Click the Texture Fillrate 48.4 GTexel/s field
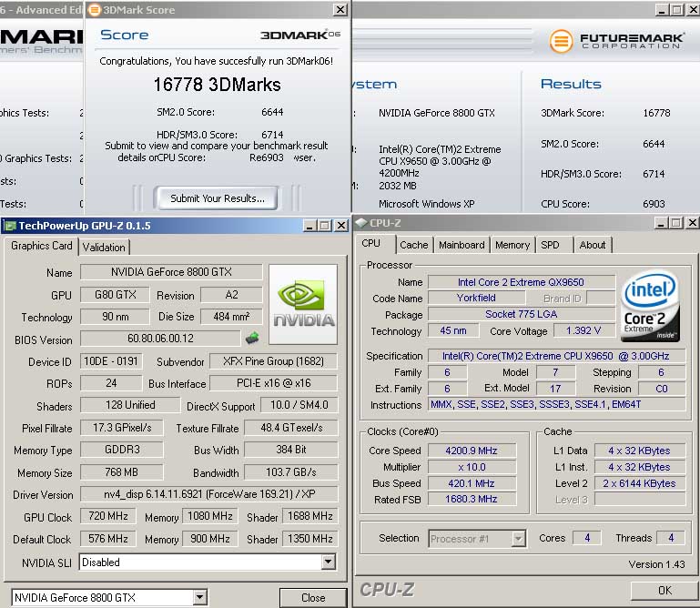The image size is (700, 608). click(291, 428)
